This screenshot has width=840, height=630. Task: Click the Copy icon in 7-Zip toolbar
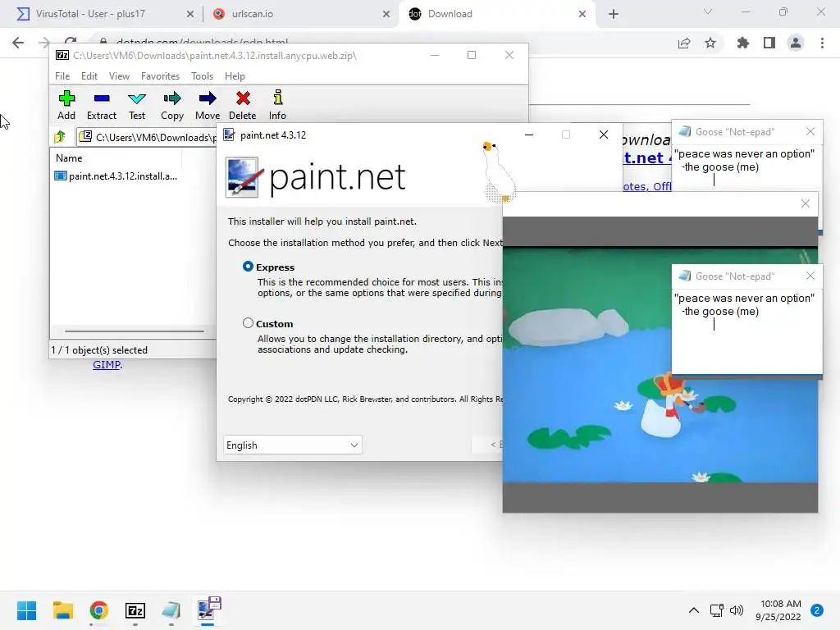pyautogui.click(x=172, y=105)
